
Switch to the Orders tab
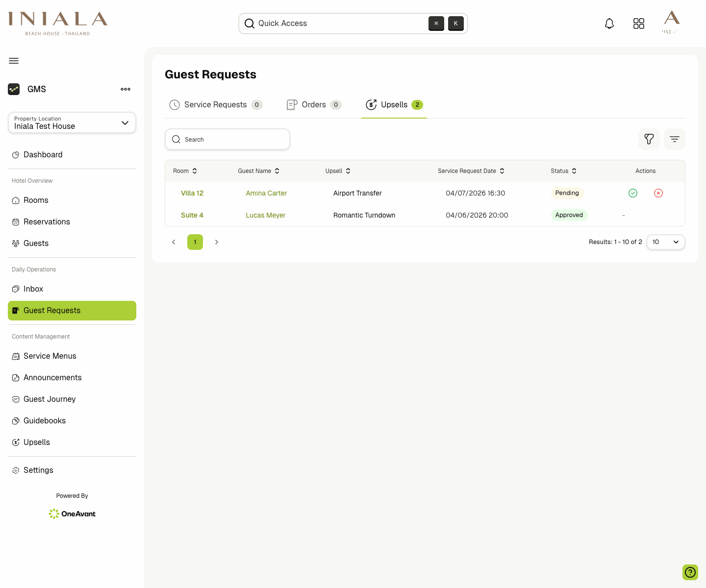pos(314,105)
